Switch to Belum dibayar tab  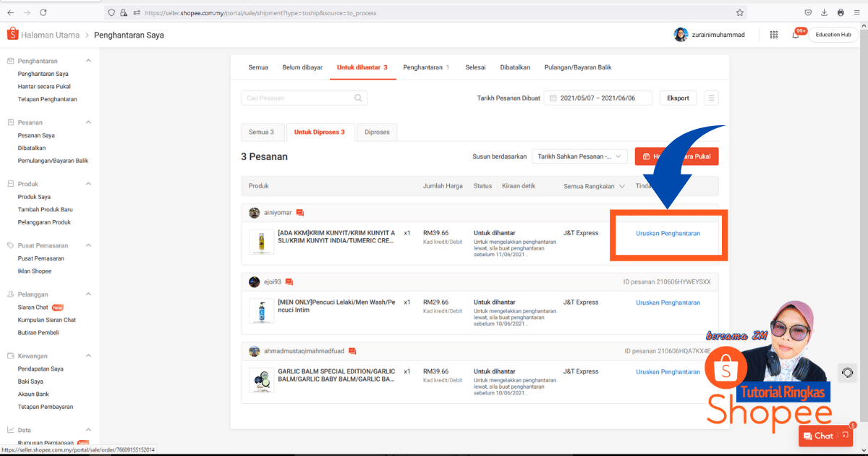(x=302, y=67)
